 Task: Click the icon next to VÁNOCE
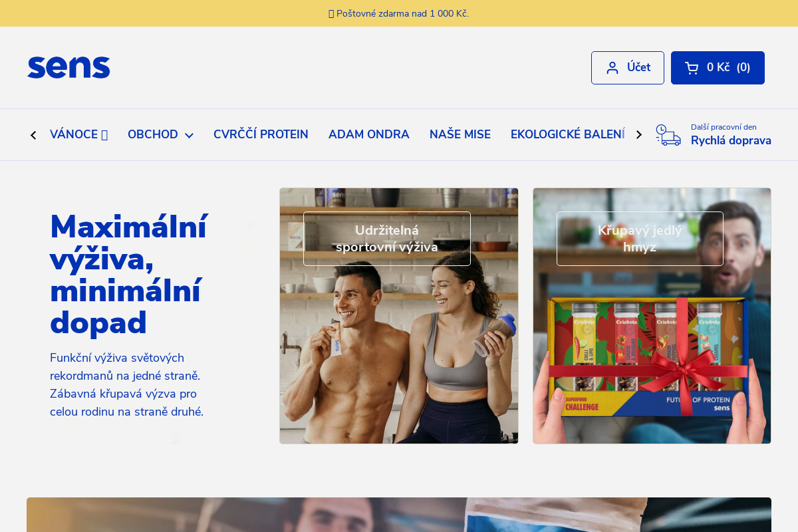pyautogui.click(x=104, y=135)
